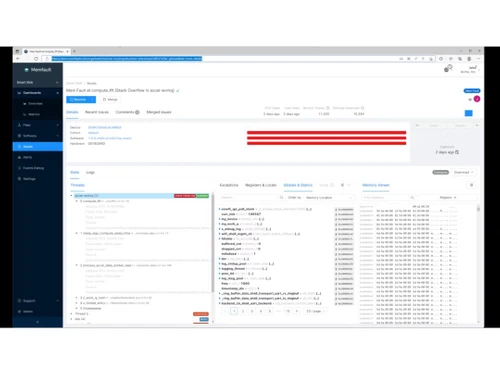Viewport: 500px width, 375px height.
Task: Switch to the State tab
Action: coord(75,172)
